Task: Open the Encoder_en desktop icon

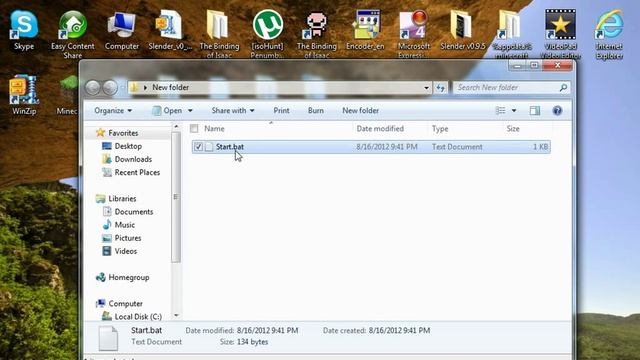Action: (365, 31)
